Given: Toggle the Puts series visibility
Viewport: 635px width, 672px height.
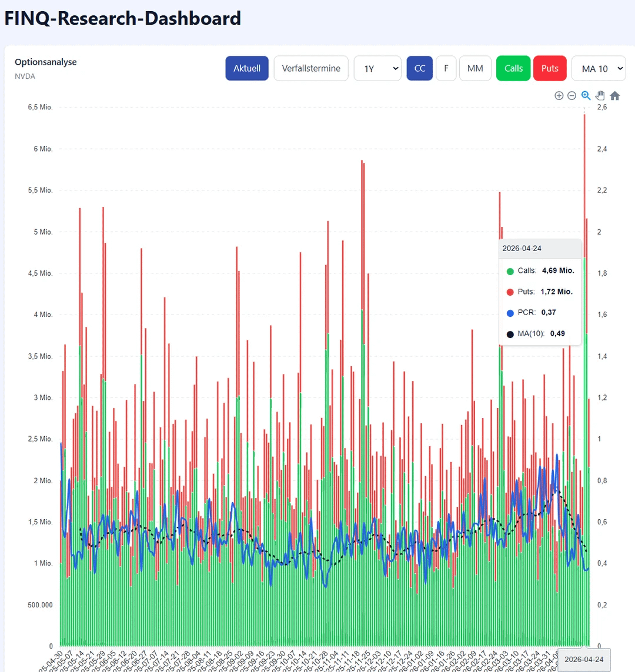Looking at the screenshot, I should (550, 68).
